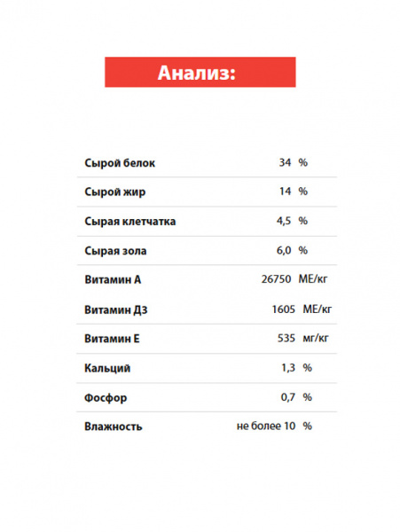The height and width of the screenshot is (532, 400).
Task: Select the 'Витамин А' label
Action: click(113, 279)
